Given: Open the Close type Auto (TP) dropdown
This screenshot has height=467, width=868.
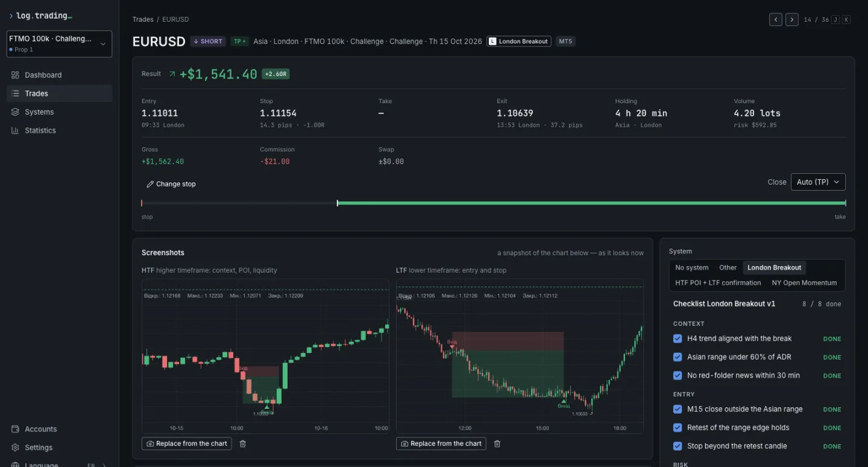Looking at the screenshot, I should coord(818,182).
